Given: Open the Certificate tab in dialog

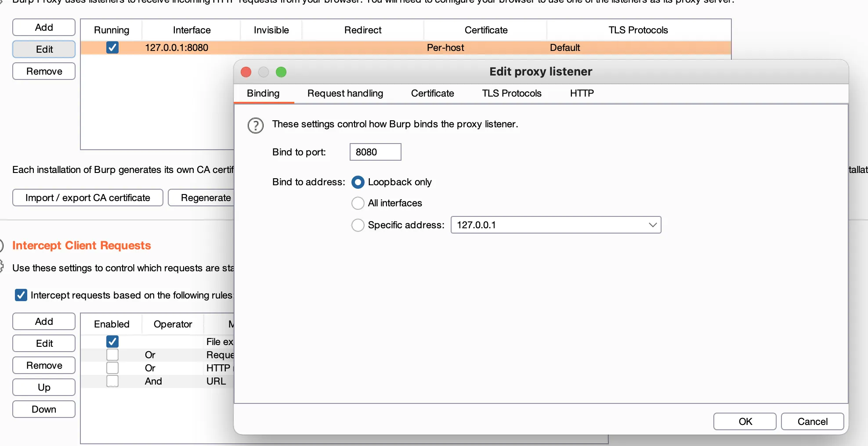Looking at the screenshot, I should pos(433,94).
